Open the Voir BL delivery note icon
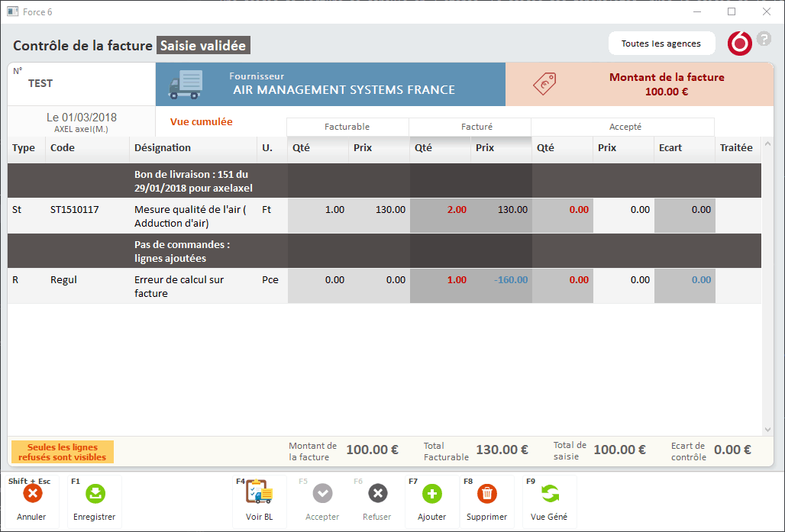 point(260,492)
